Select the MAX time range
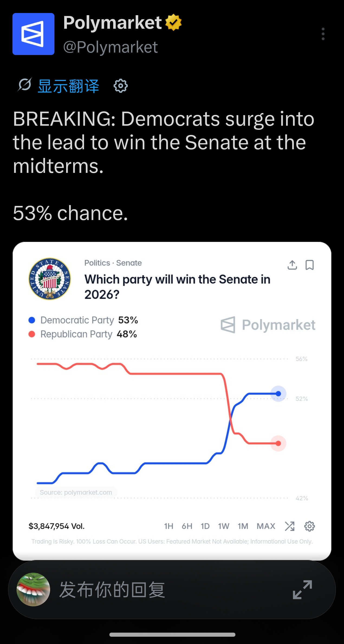 [266, 526]
